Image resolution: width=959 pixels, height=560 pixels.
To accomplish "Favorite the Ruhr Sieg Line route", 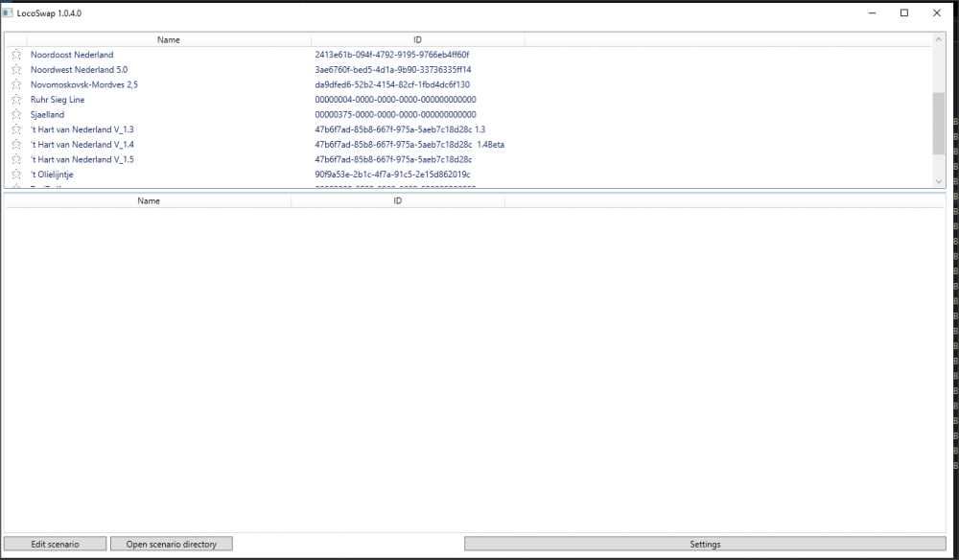I will [16, 100].
